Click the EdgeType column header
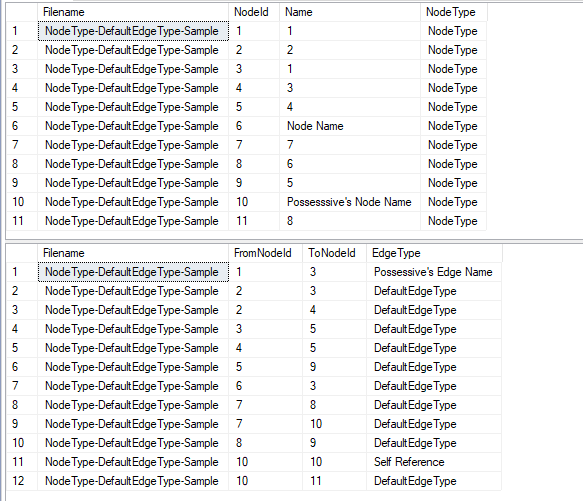This screenshot has width=583, height=501. [x=434, y=253]
